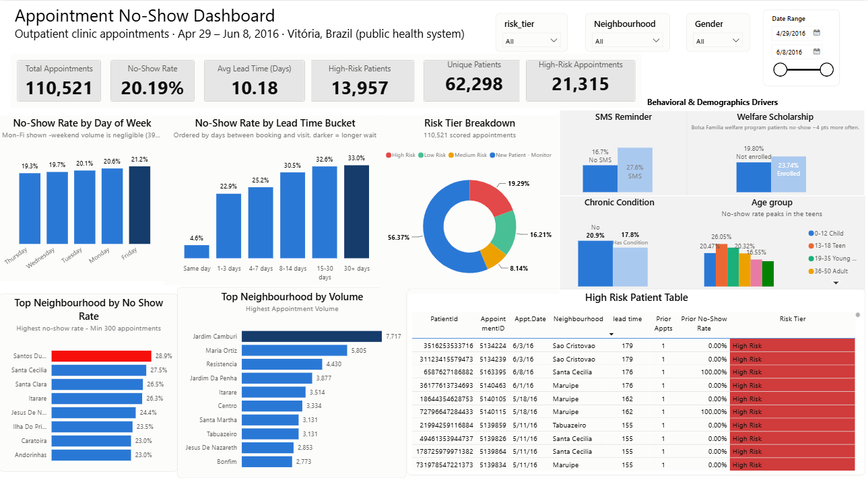Select the Thursday bar in day chart
This screenshot has width=868, height=478.
[x=30, y=209]
